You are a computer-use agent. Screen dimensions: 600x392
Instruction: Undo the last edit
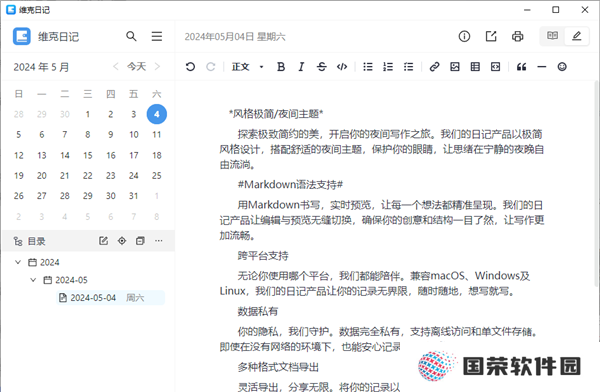pos(190,67)
